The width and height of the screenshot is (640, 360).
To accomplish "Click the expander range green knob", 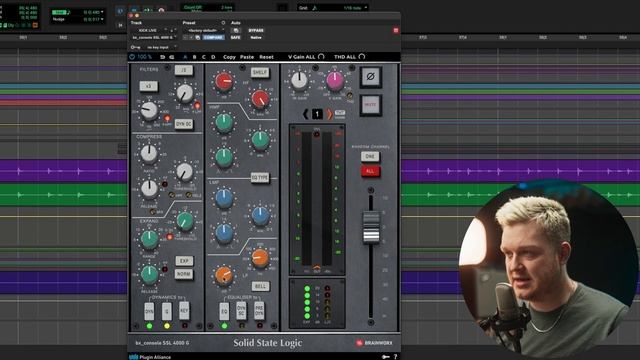I will (149, 240).
